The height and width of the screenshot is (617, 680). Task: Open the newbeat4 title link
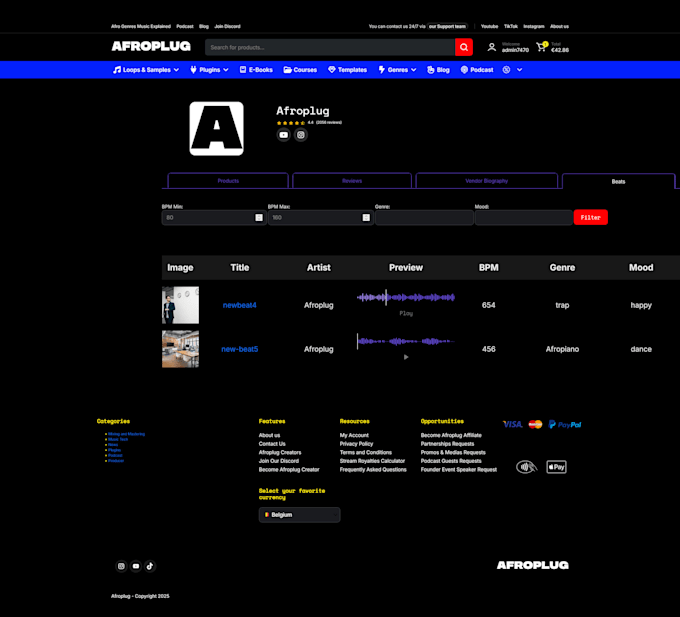[239, 305]
